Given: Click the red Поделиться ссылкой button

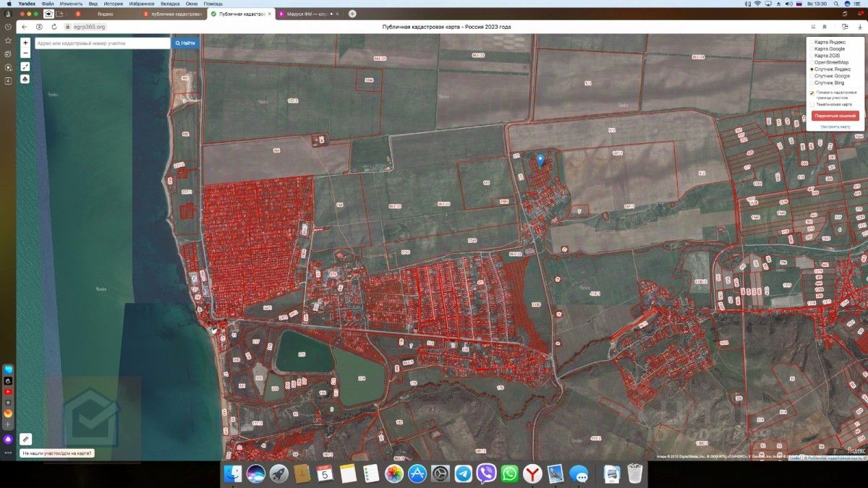Looking at the screenshot, I should 835,116.
